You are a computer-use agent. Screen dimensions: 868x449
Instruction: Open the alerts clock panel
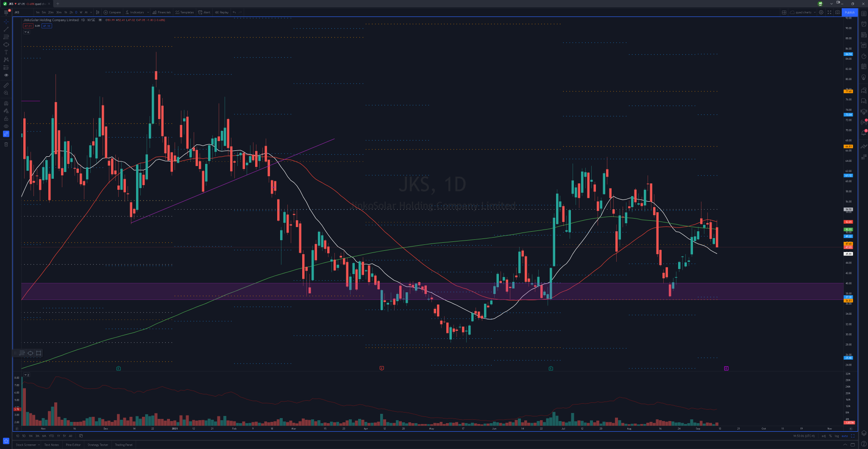(864, 24)
